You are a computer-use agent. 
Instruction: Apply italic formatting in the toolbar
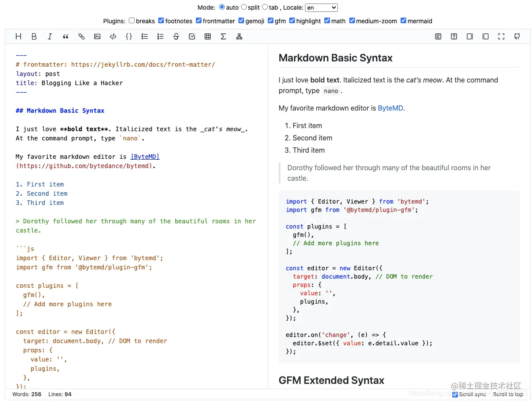[50, 36]
